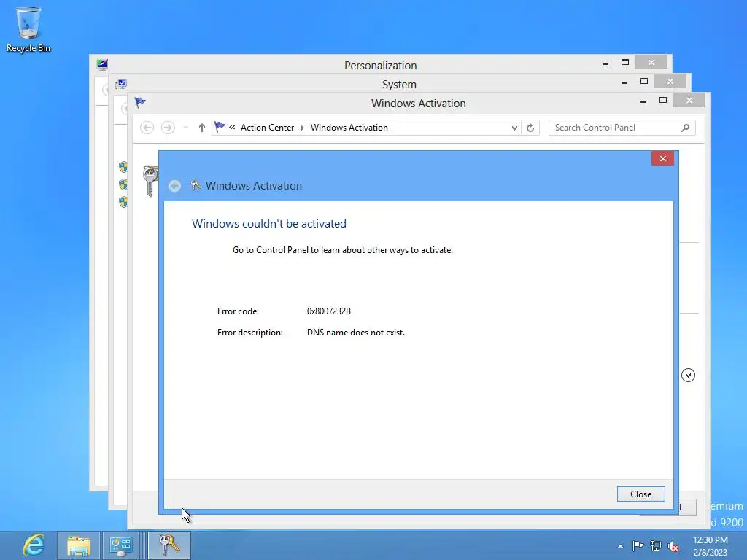Minimize the Windows Activation window
The width and height of the screenshot is (747, 560).
(643, 101)
